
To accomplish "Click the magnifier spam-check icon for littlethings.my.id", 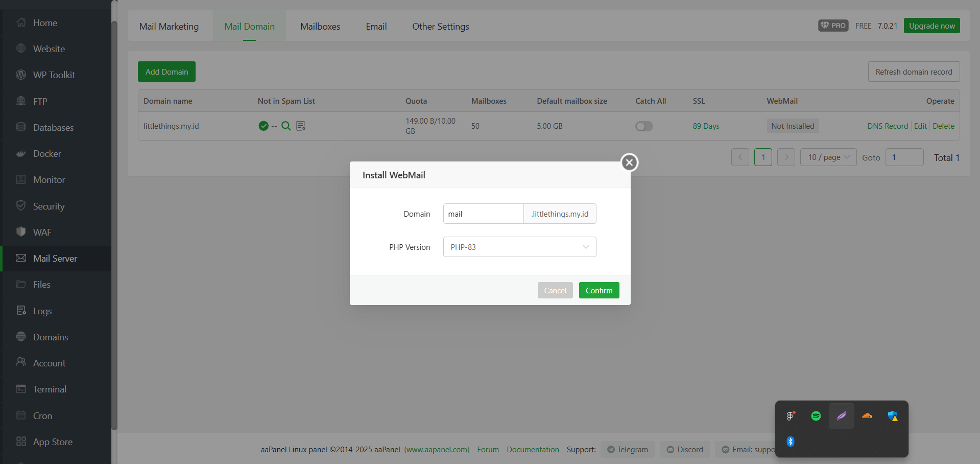I will 286,126.
